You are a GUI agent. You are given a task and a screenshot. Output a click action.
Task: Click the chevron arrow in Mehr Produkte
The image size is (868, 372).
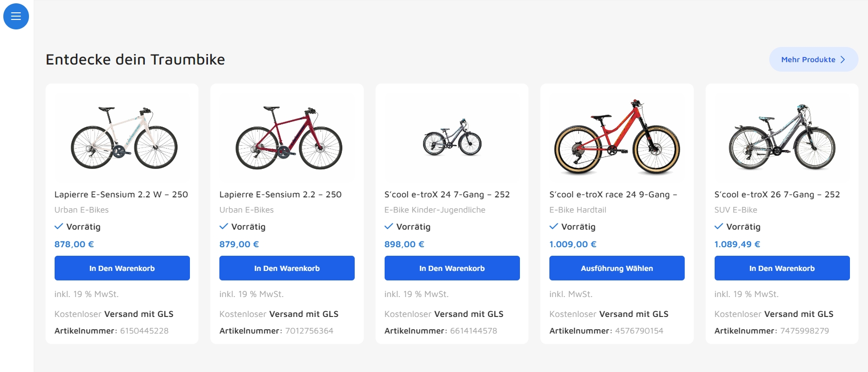843,60
